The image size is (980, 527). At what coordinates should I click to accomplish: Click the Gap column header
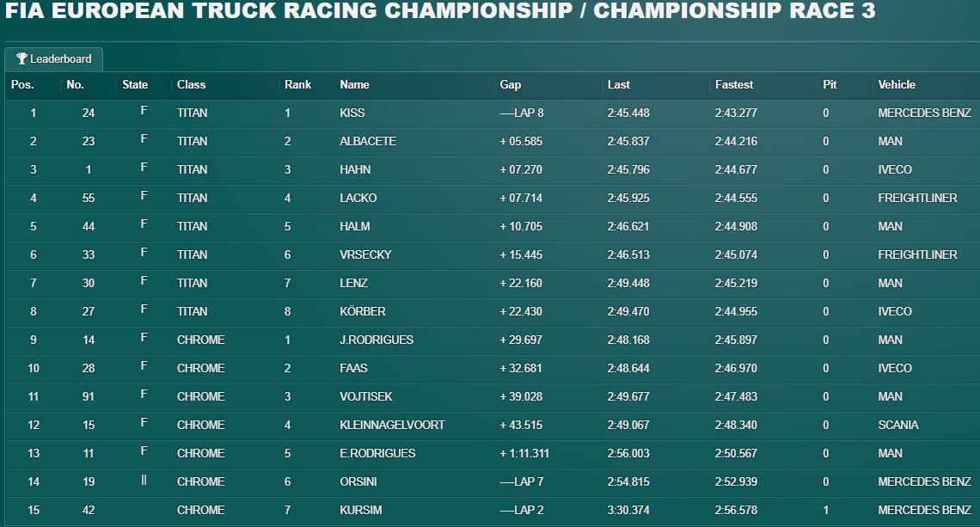pyautogui.click(x=510, y=85)
